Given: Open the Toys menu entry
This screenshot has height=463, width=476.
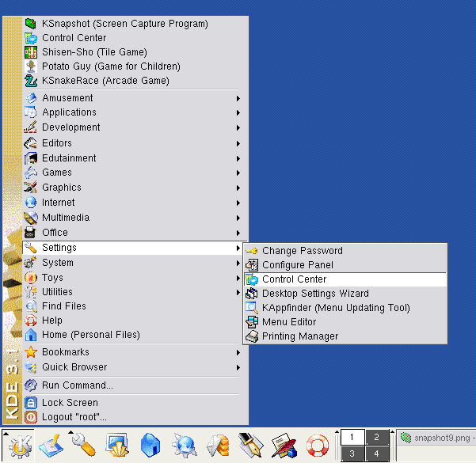Looking at the screenshot, I should pyautogui.click(x=132, y=278).
